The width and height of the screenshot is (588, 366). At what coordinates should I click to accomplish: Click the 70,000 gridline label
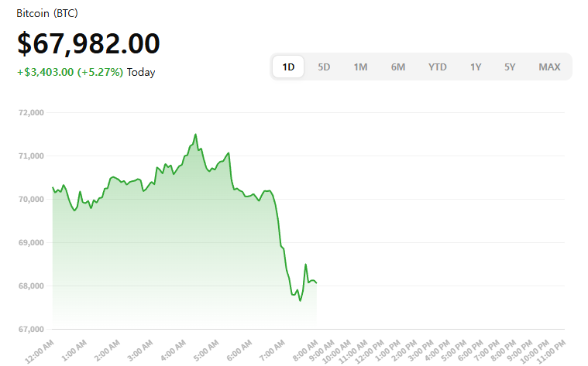pyautogui.click(x=31, y=200)
